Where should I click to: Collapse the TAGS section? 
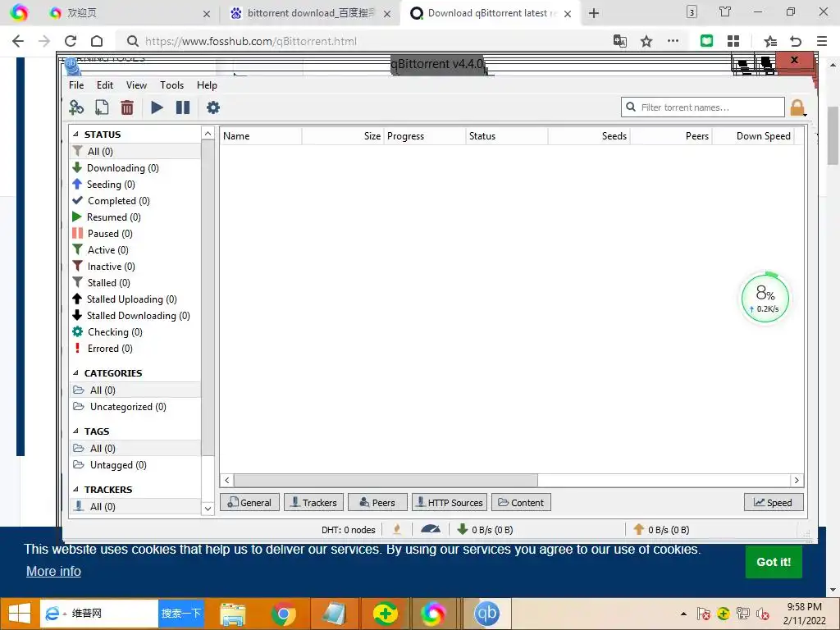pyautogui.click(x=75, y=431)
